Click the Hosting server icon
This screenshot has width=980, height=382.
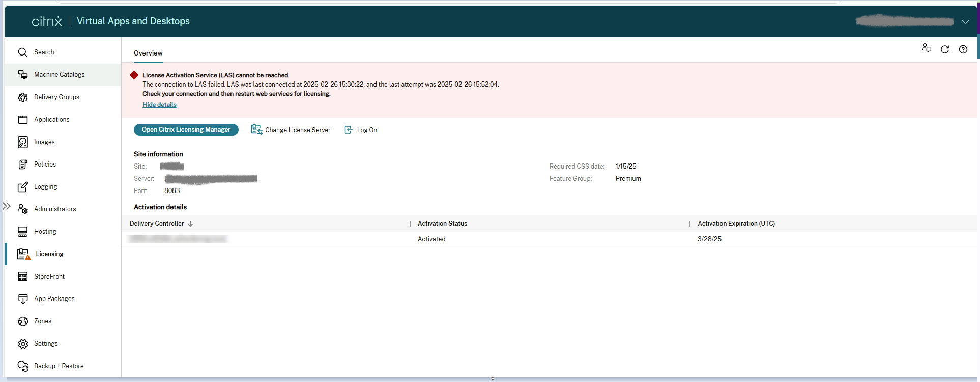[23, 232]
